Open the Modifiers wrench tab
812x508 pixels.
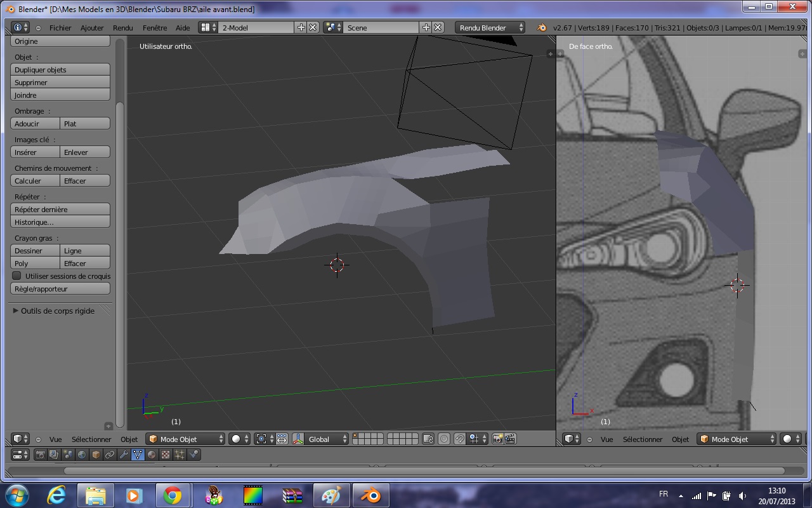[124, 455]
